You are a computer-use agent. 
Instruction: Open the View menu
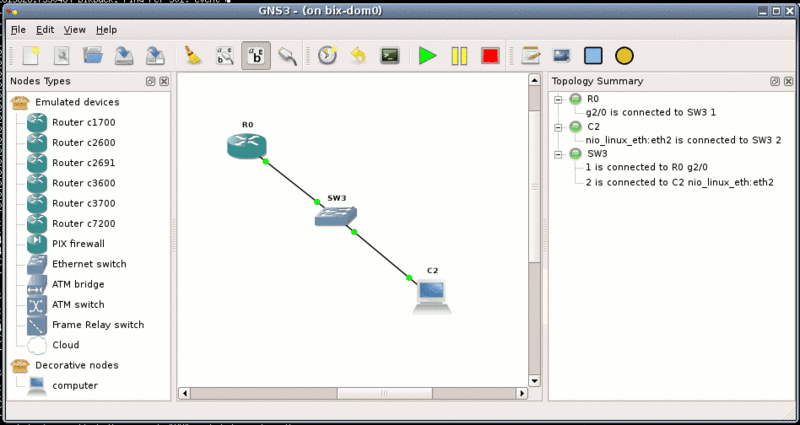pos(74,30)
